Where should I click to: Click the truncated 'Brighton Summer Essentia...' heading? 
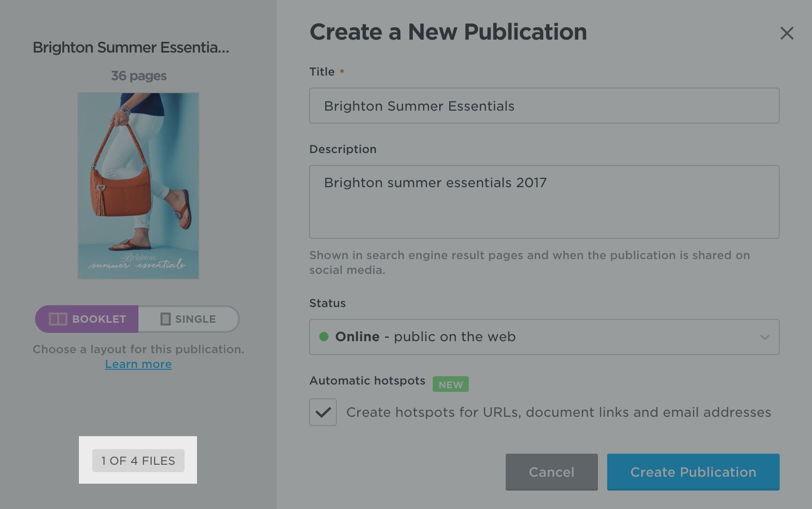click(131, 47)
